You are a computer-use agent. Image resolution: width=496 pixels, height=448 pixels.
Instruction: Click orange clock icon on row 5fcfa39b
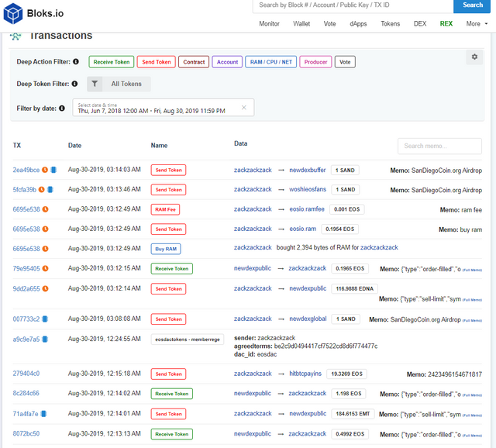click(x=41, y=190)
